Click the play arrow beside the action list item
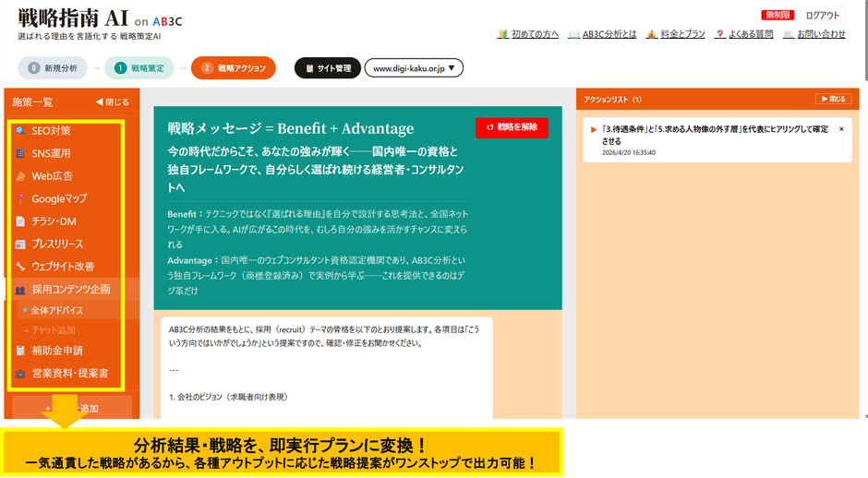Screen dimensions: 868x478 pyautogui.click(x=594, y=129)
